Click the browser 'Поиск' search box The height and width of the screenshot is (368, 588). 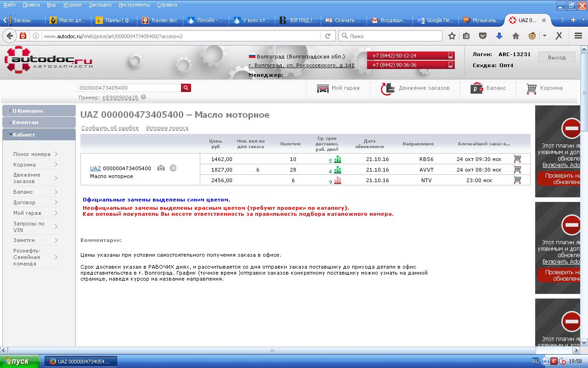pos(390,36)
